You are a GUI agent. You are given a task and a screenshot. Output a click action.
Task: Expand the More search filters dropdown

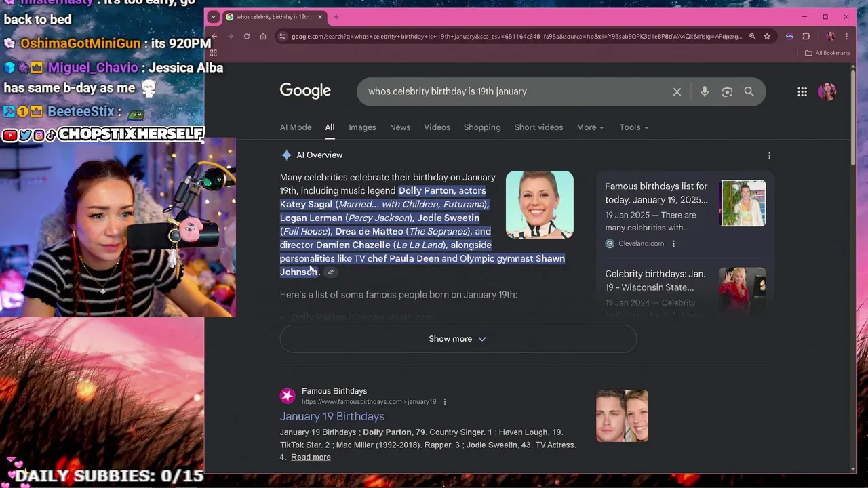[590, 127]
